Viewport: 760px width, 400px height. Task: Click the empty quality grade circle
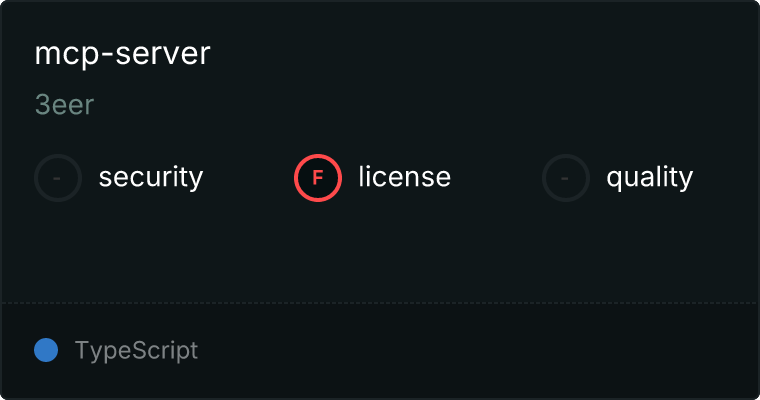point(566,178)
